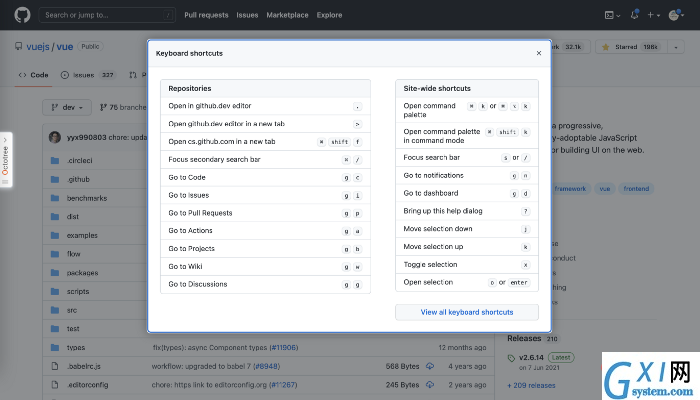Click Go to Pull Requests row text
The image size is (700, 400).
(200, 213)
